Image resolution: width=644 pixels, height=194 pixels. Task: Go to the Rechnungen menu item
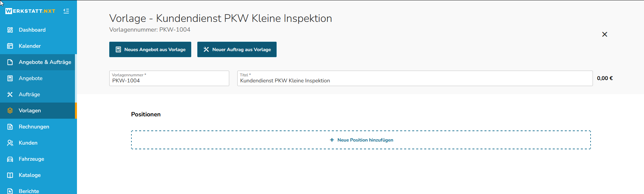38,127
